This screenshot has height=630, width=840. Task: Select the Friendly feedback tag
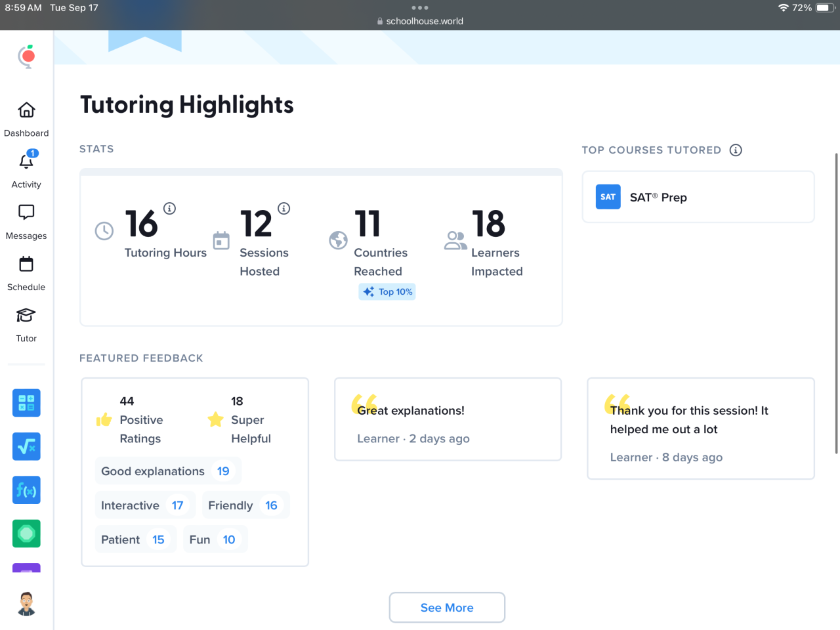coord(245,505)
